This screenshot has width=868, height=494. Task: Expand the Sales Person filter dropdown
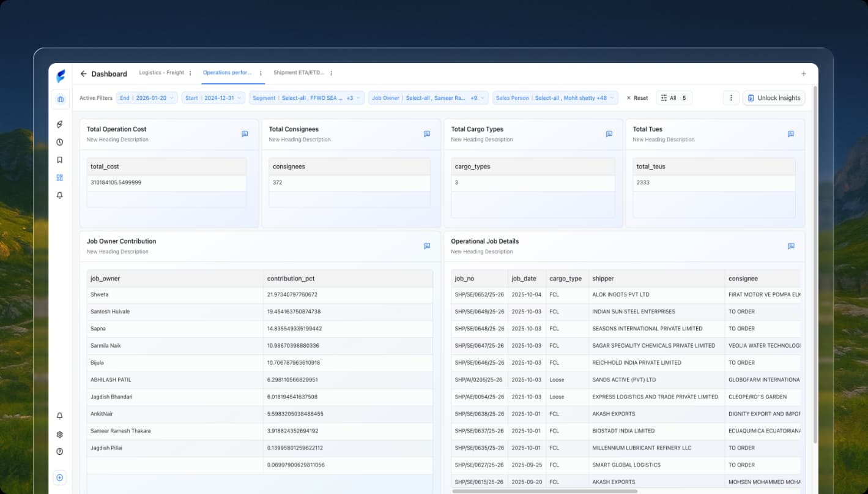click(554, 97)
